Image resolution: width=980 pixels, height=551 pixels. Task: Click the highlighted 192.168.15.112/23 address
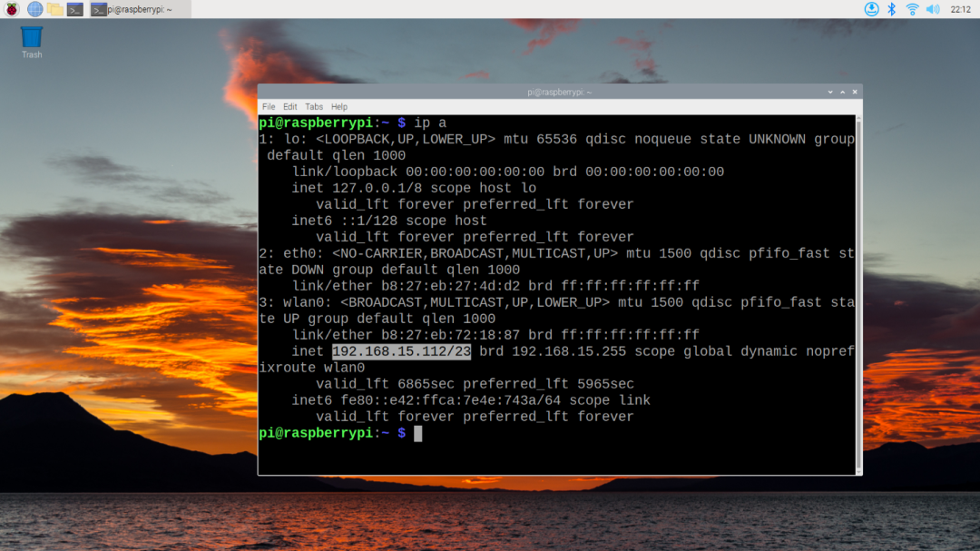coord(401,351)
